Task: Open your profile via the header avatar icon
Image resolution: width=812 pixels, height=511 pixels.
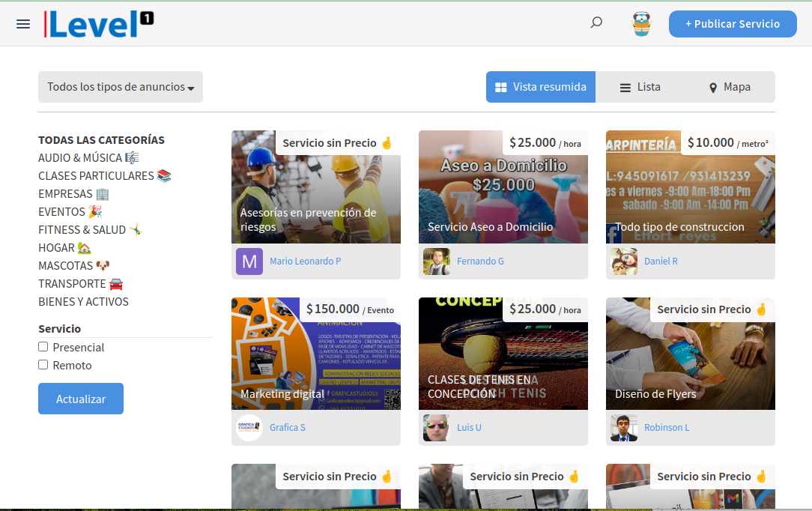Action: pyautogui.click(x=641, y=23)
